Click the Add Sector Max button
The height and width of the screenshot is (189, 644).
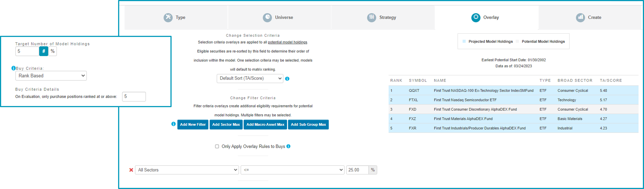pyautogui.click(x=226, y=125)
